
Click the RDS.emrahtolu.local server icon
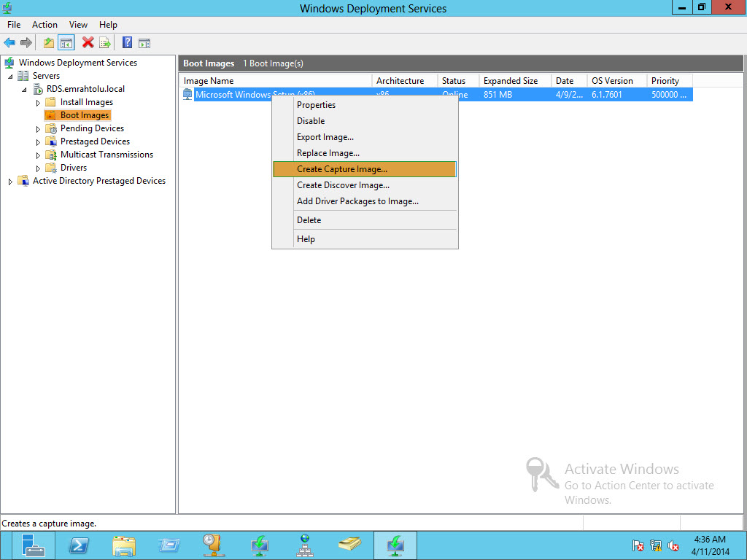click(38, 89)
